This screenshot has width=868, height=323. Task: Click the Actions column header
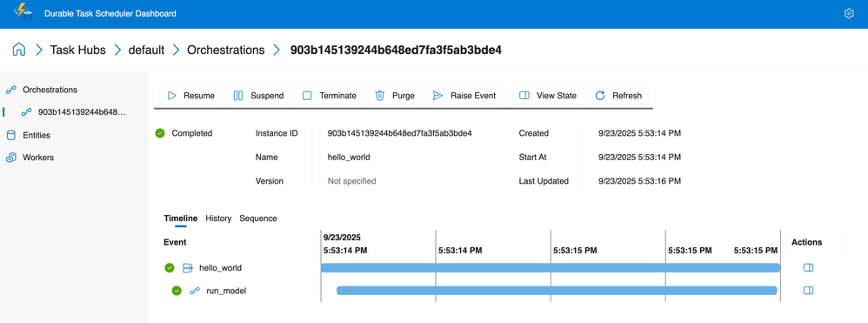[x=806, y=242]
